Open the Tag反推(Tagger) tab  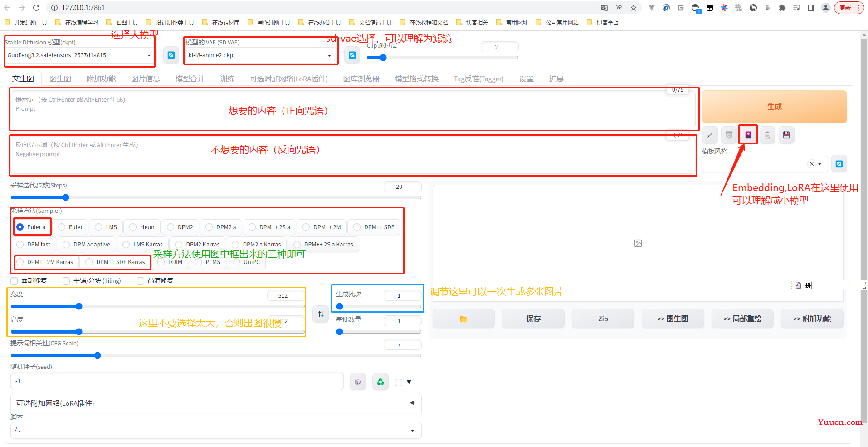coord(479,79)
